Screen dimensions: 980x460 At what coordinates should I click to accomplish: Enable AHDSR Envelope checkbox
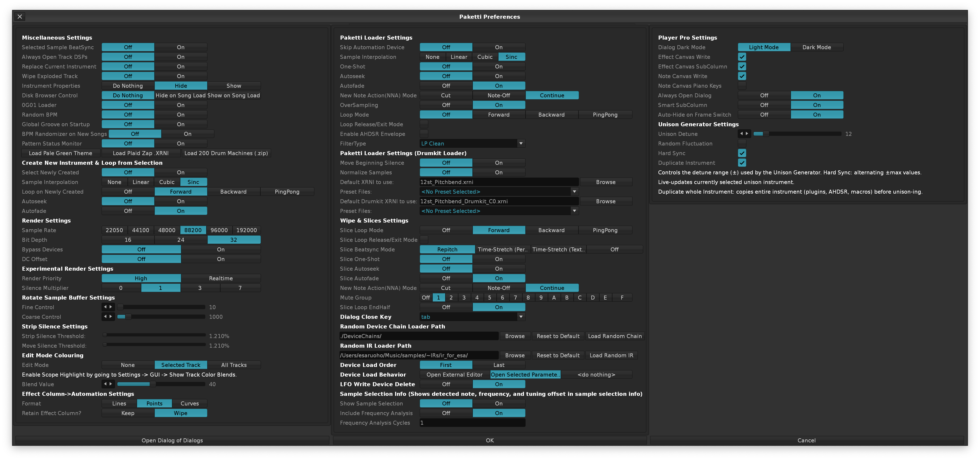pyautogui.click(x=424, y=133)
